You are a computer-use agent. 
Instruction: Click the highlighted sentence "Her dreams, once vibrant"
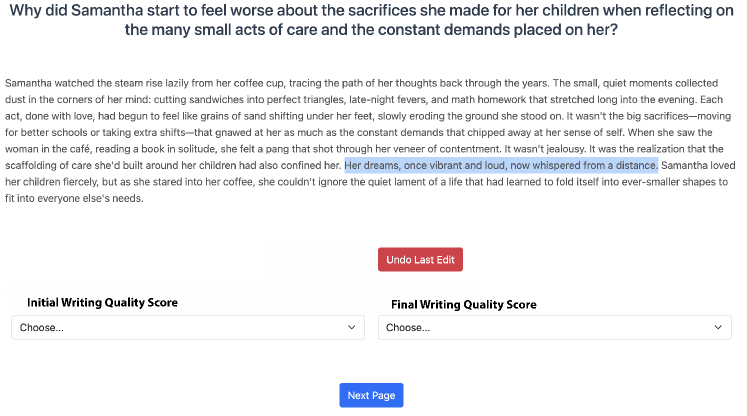point(500,165)
